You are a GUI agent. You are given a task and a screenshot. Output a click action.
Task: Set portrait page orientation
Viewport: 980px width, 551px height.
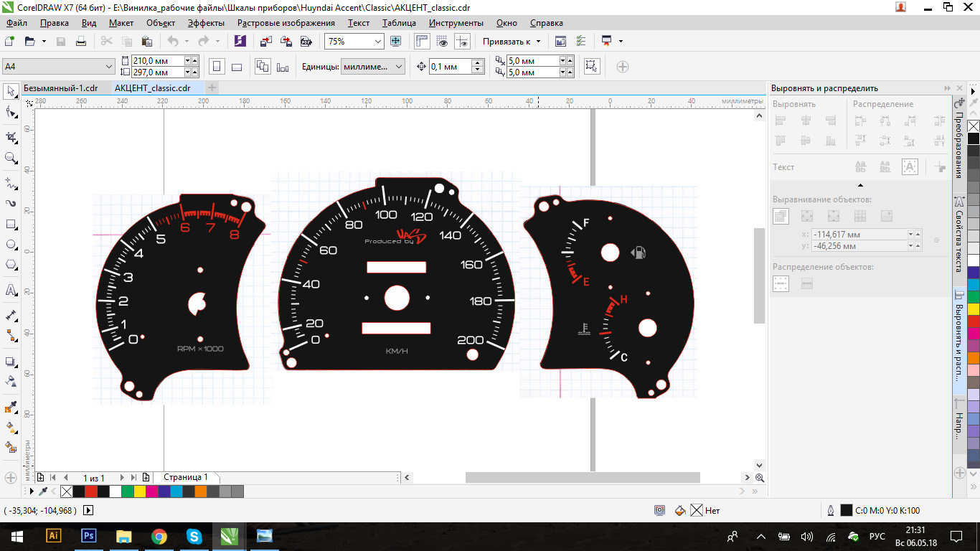click(216, 67)
